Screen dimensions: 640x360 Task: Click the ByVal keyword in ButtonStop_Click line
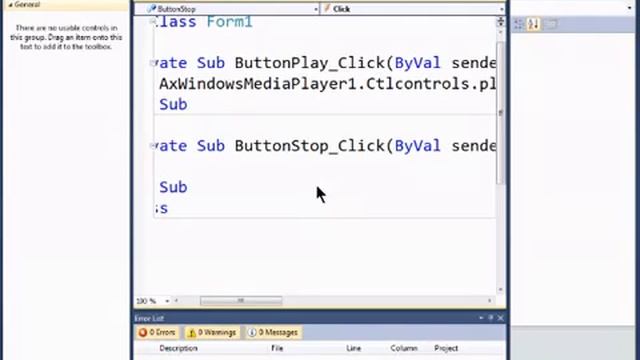pos(418,146)
